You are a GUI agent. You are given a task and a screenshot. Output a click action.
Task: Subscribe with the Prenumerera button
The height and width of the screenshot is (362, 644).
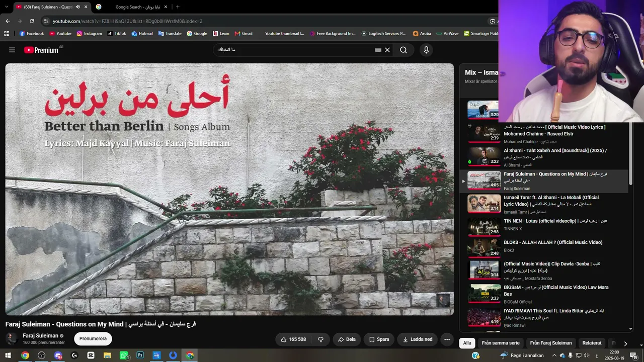click(93, 339)
